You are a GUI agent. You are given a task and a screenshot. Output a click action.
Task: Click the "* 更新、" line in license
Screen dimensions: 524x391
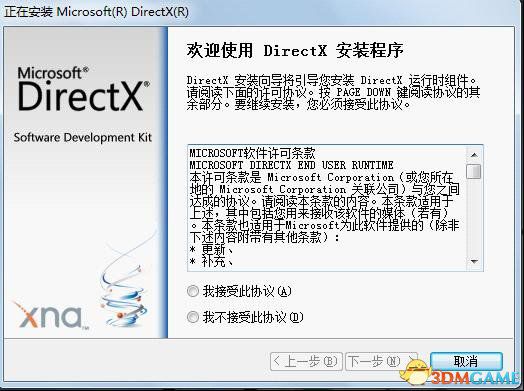click(x=211, y=249)
